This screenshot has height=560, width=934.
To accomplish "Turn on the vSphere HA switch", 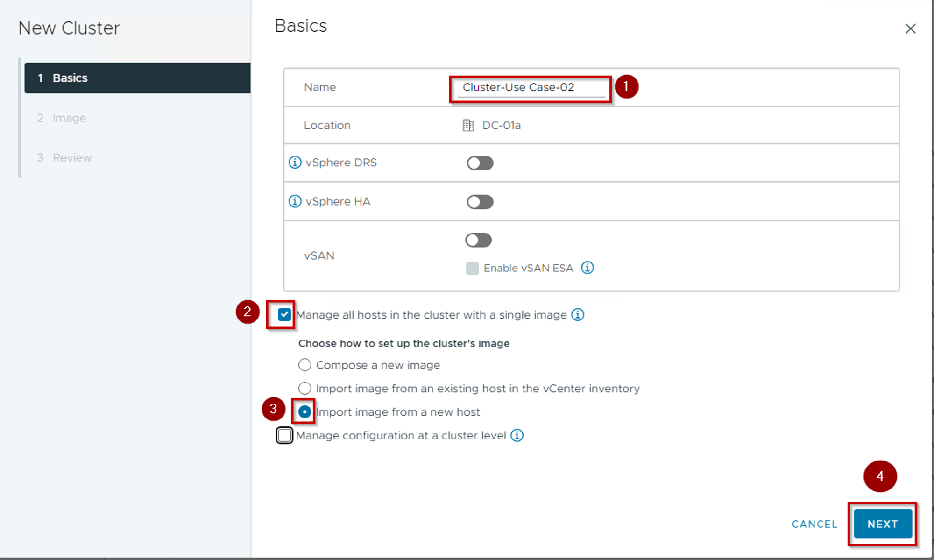I will 480,202.
